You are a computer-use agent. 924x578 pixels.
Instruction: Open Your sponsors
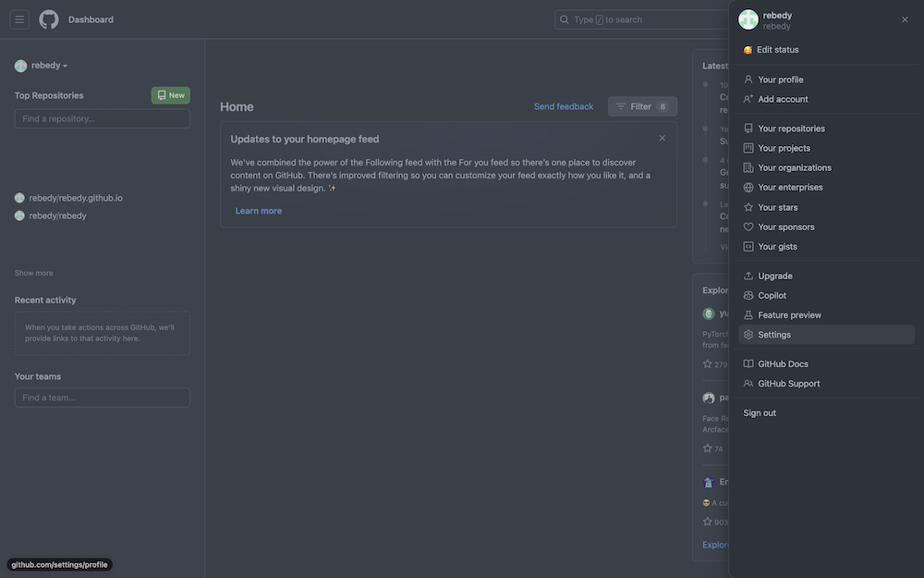(826, 227)
